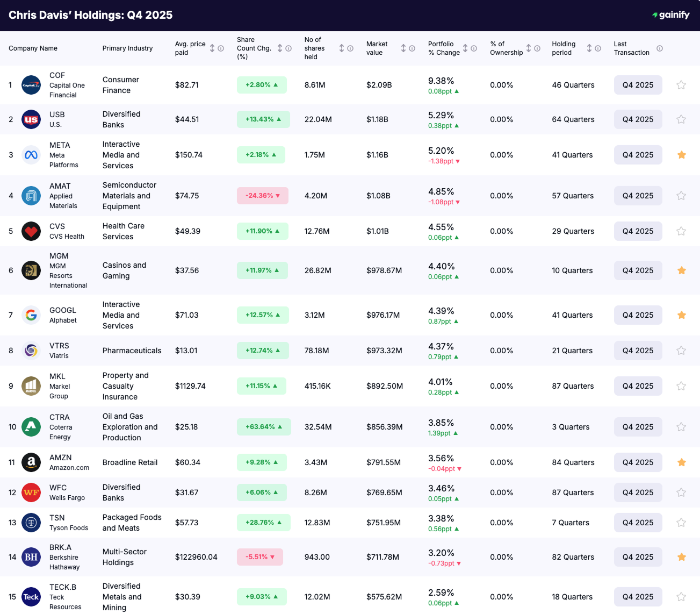Favorite Capital One by clicking its star
700x614 pixels.
681,85
